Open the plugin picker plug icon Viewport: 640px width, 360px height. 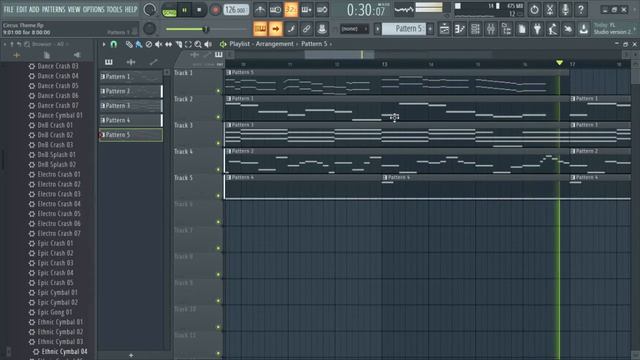coord(537,29)
